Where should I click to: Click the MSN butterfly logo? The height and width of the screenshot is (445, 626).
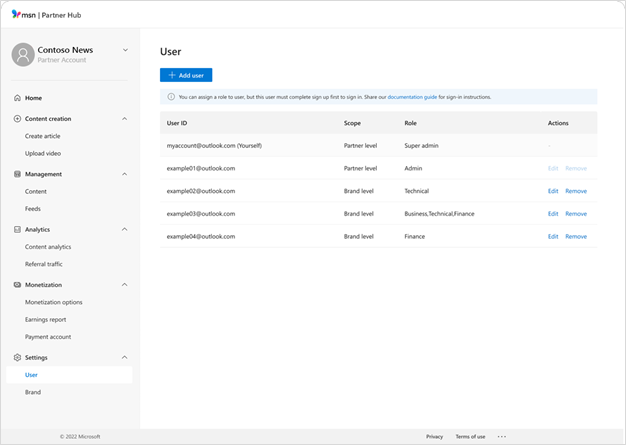[16, 13]
